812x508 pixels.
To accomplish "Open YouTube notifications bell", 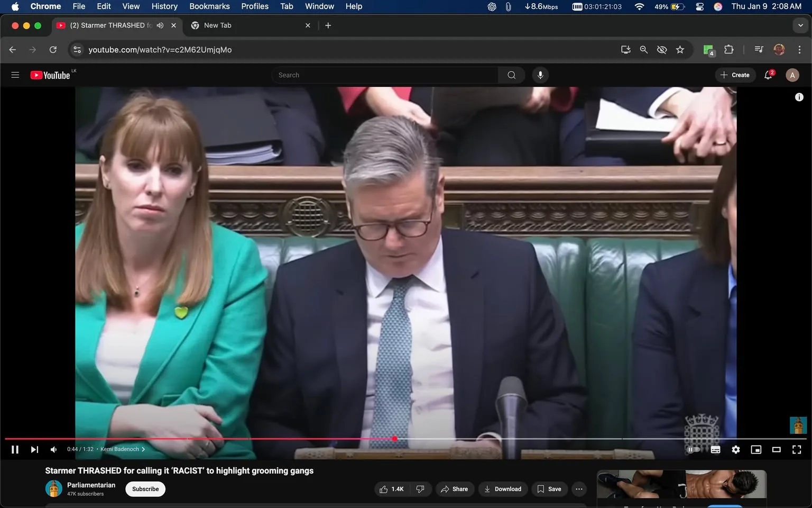I will click(x=768, y=75).
